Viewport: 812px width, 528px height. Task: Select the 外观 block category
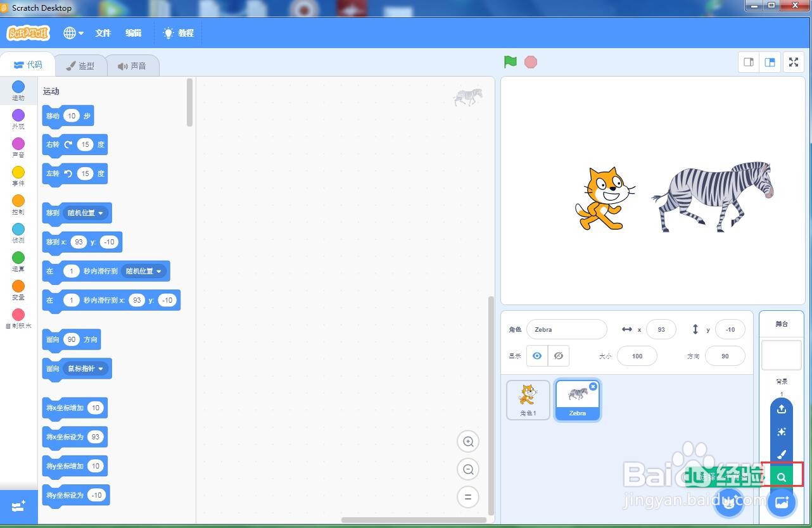[x=18, y=119]
